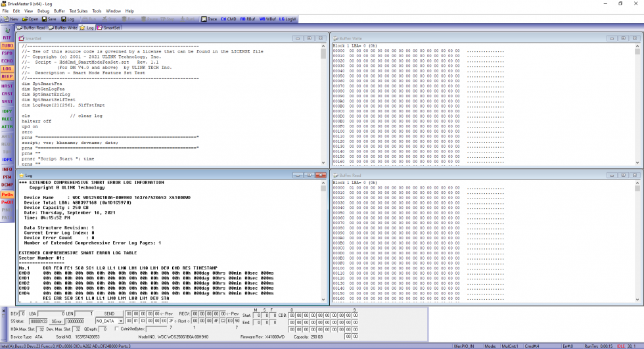This screenshot has height=349, width=644.
Task: Open the LogW toolbar button
Action: 288,19
